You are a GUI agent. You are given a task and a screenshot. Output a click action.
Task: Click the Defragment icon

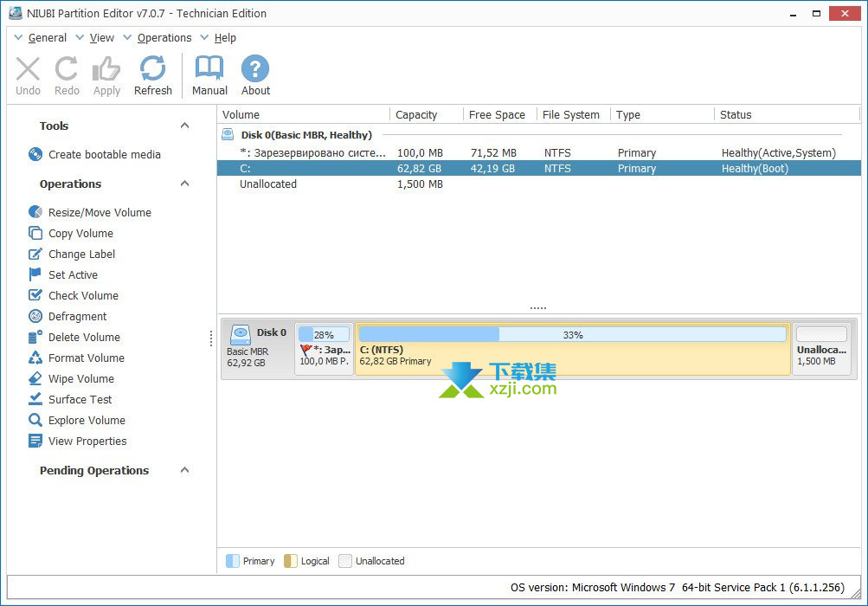[x=35, y=316]
